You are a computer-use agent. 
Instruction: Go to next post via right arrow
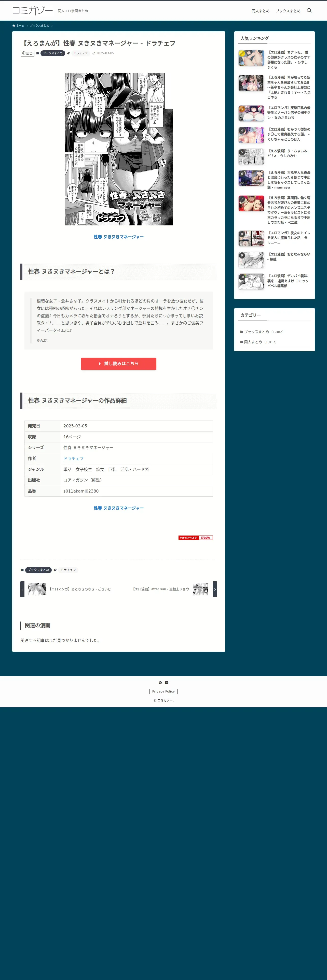[215, 589]
